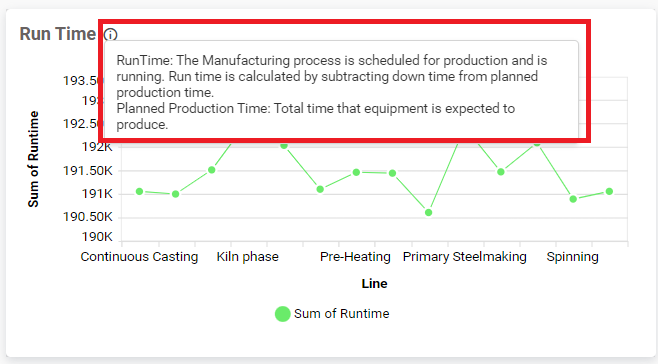Screen dimensions: 658x364
Task: Click the Kiln phase axis label
Action: pos(248,257)
